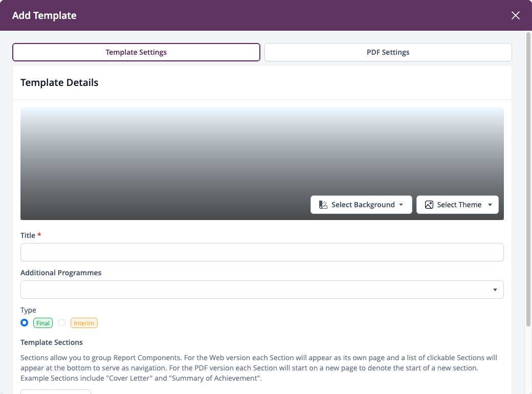
Task: Click the caret arrow beside Select Theme
Action: point(490,205)
